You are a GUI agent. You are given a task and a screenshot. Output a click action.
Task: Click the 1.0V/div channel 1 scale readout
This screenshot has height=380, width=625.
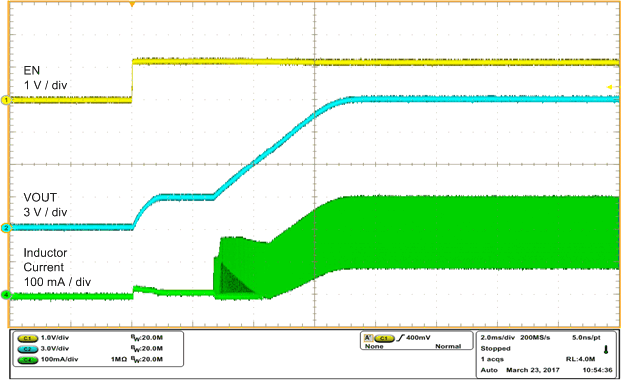click(55, 338)
